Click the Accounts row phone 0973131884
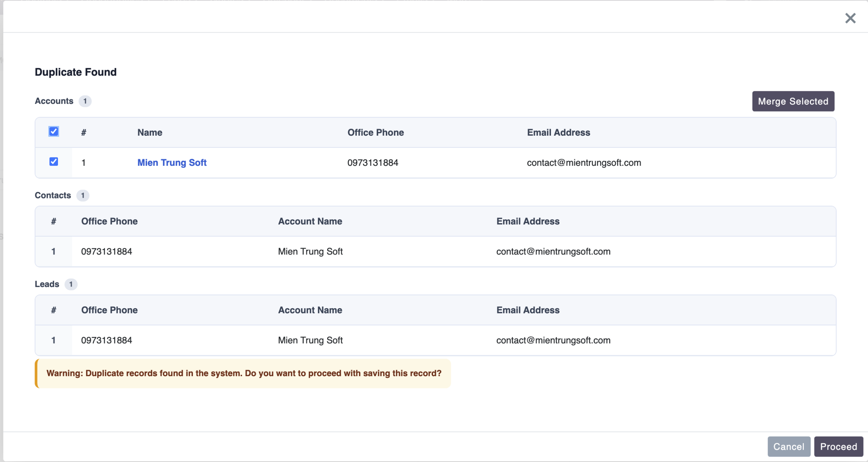868x462 pixels. click(x=373, y=163)
